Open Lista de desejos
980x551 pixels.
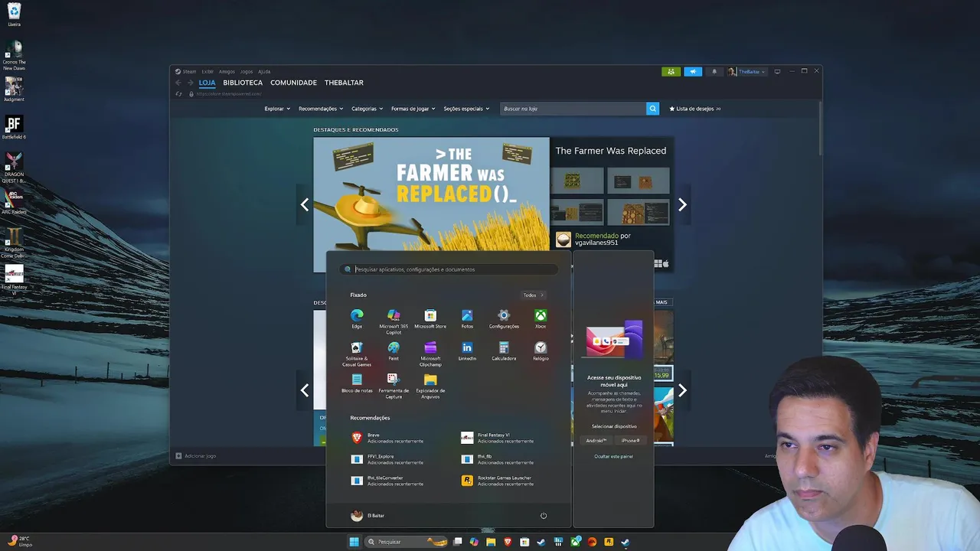coord(695,109)
